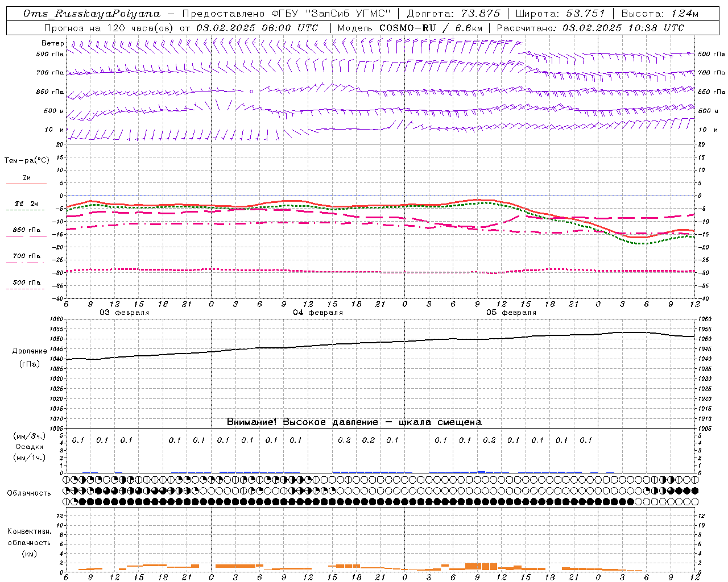Click the Высота: 124м field

[x=660, y=14]
